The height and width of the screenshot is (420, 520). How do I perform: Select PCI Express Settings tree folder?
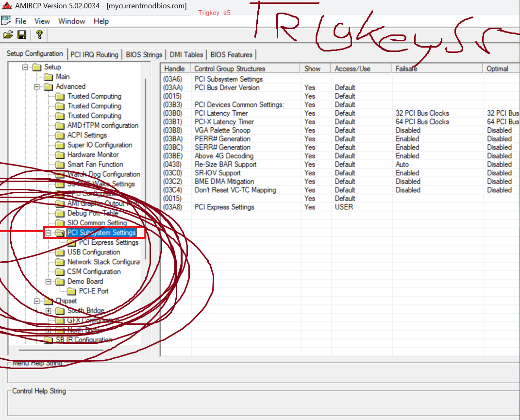point(103,242)
